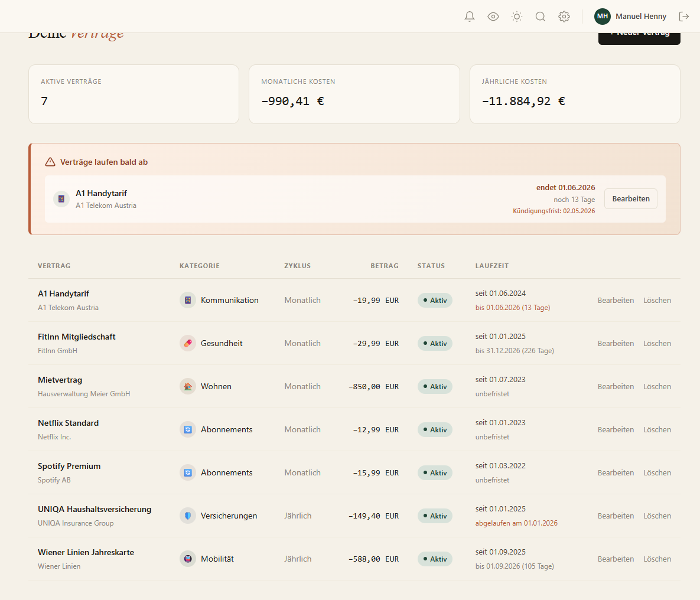Click the Versicherungen shield icon
The image size is (700, 600).
point(187,516)
